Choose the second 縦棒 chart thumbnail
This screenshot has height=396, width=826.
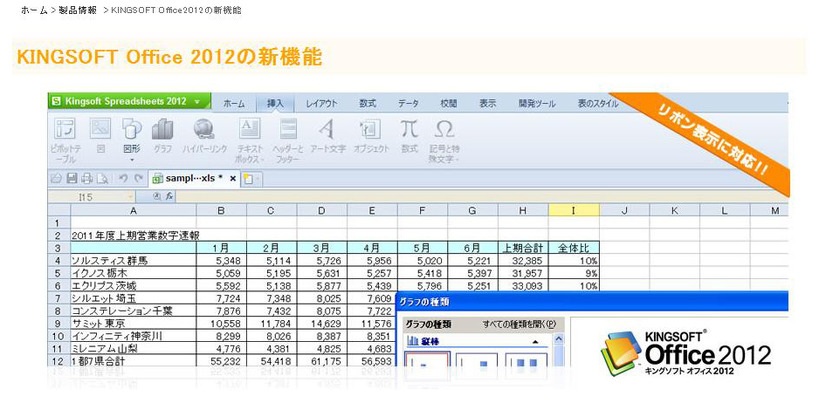(477, 359)
